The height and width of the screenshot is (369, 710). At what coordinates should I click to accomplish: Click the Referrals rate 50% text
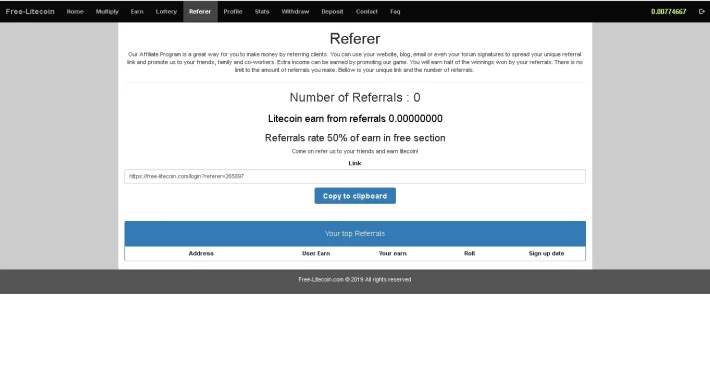pyautogui.click(x=355, y=138)
